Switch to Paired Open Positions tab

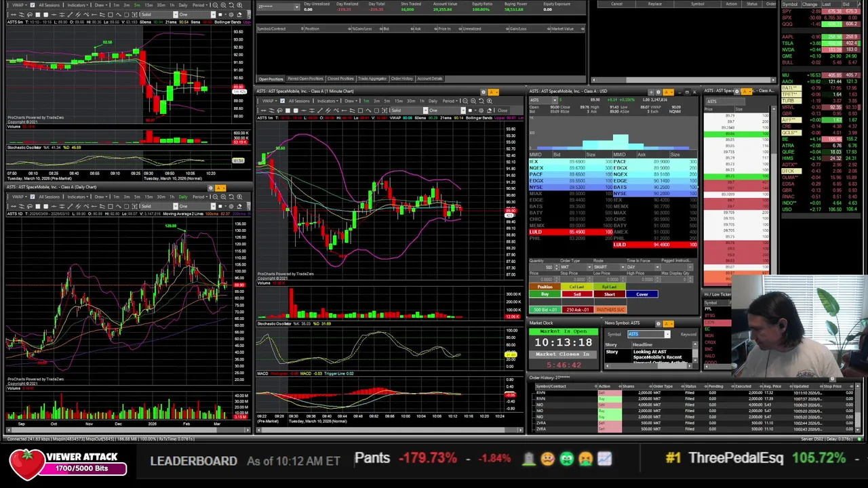point(305,79)
